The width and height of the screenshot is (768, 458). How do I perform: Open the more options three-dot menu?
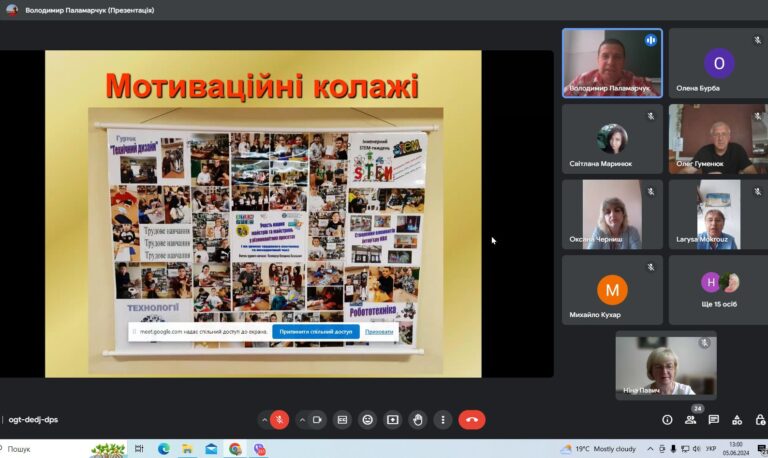click(x=443, y=420)
